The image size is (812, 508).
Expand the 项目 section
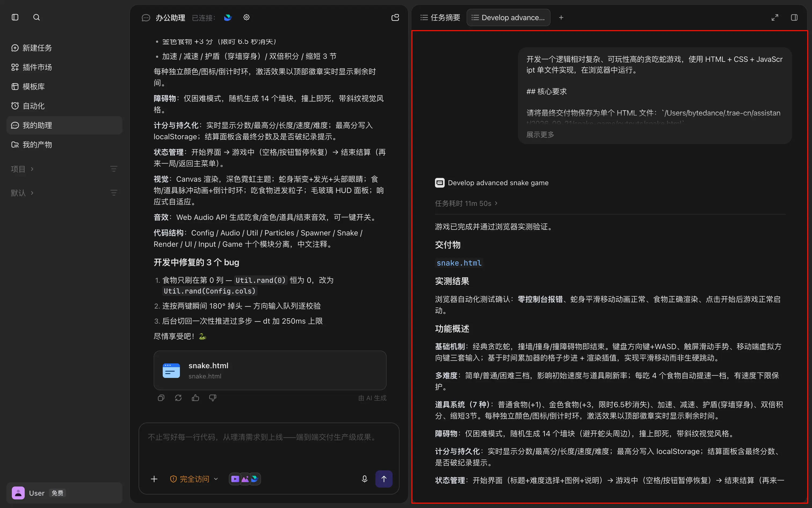coord(22,169)
